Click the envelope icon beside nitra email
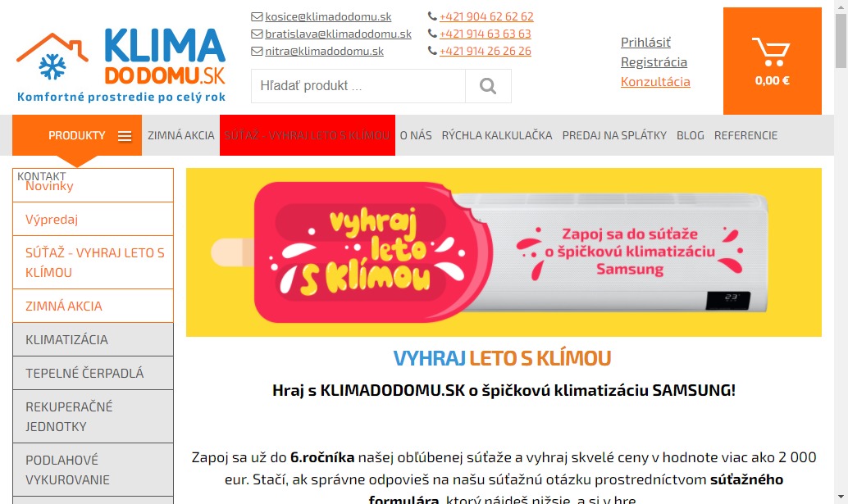This screenshot has width=848, height=504. pos(257,52)
